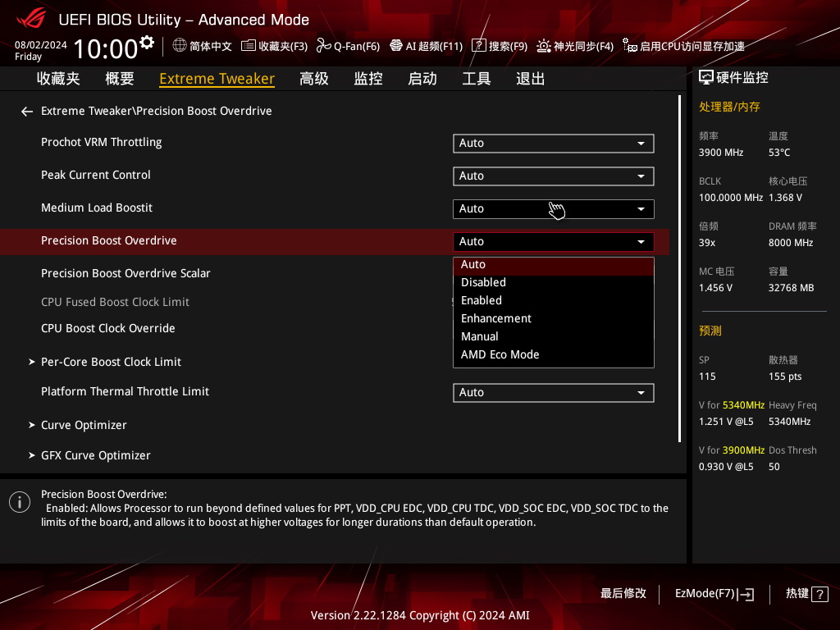Viewport: 840px width, 630px height.
Task: Open clock settings gear icon
Action: 147,42
